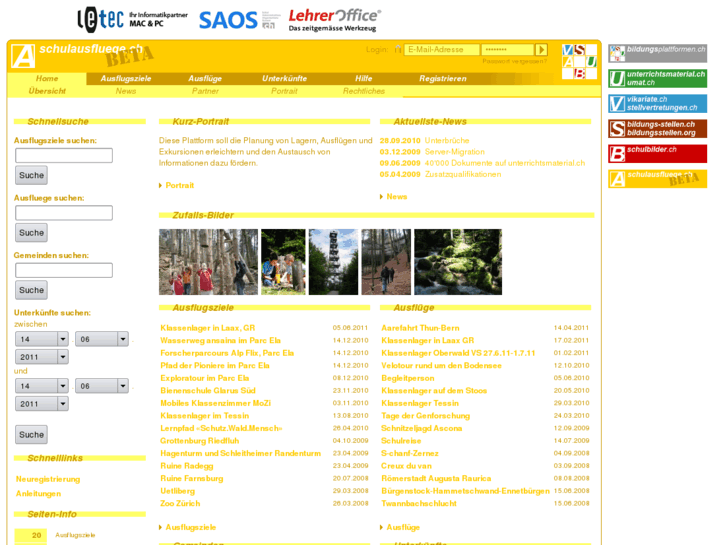Open the Anleitungen quick link
Screen dimensions: 727x545
[38, 494]
